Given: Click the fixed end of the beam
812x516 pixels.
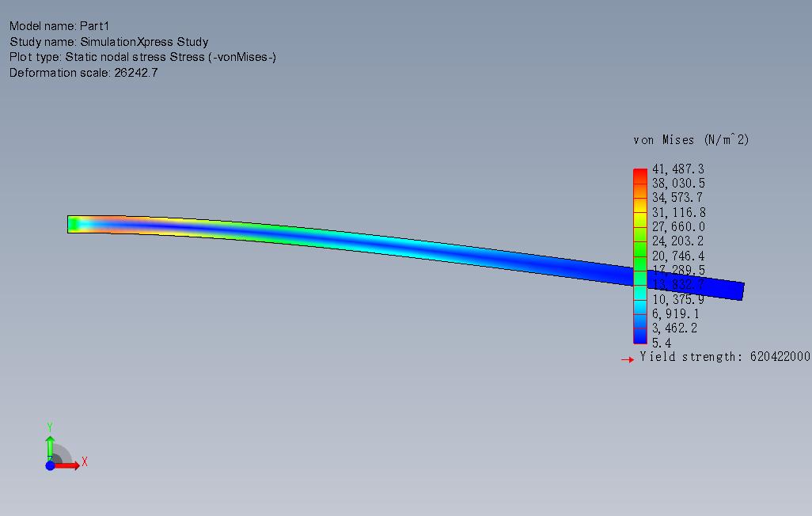Looking at the screenshot, I should pyautogui.click(x=73, y=224).
